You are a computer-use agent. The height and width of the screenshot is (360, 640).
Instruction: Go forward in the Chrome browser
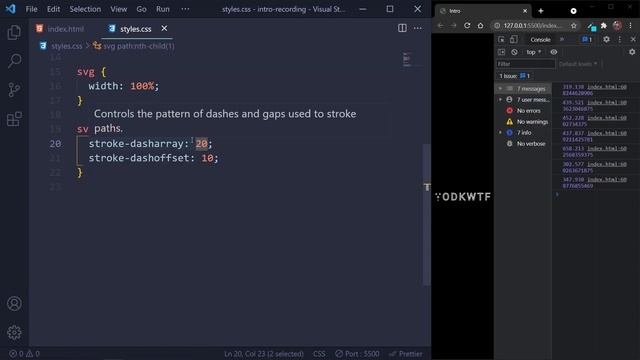click(453, 25)
